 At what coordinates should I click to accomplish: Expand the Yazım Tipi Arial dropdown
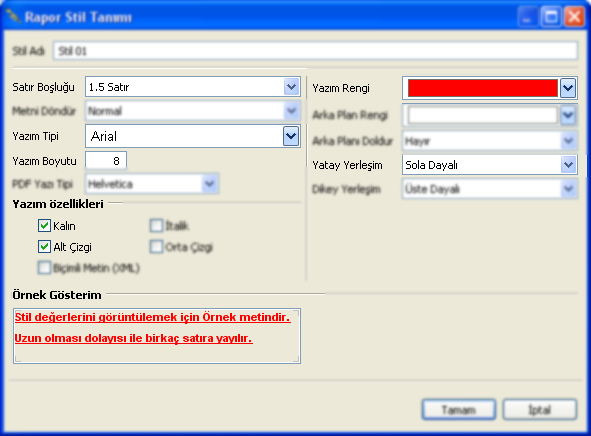coord(291,136)
